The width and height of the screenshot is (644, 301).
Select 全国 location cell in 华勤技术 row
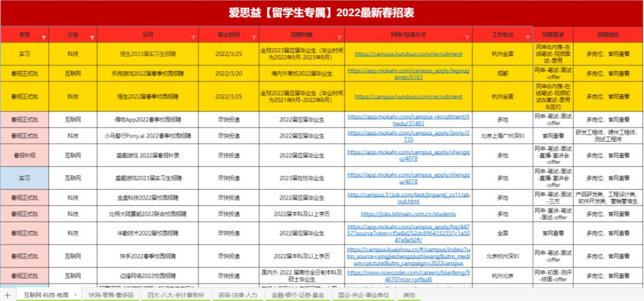click(503, 233)
